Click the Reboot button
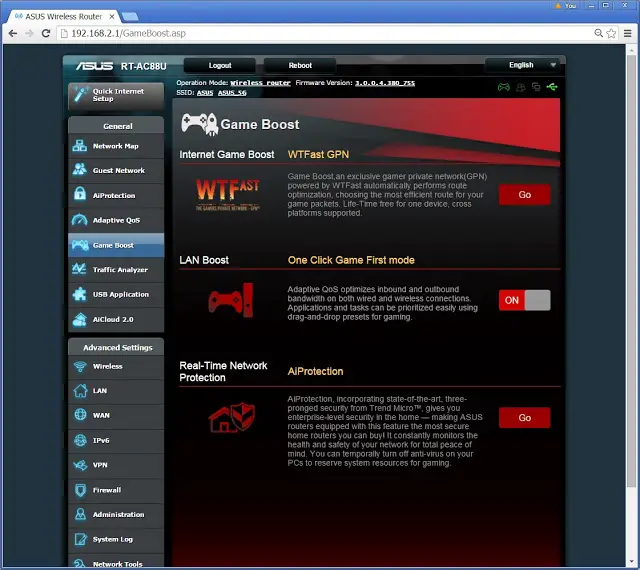The image size is (640, 570). point(300,65)
